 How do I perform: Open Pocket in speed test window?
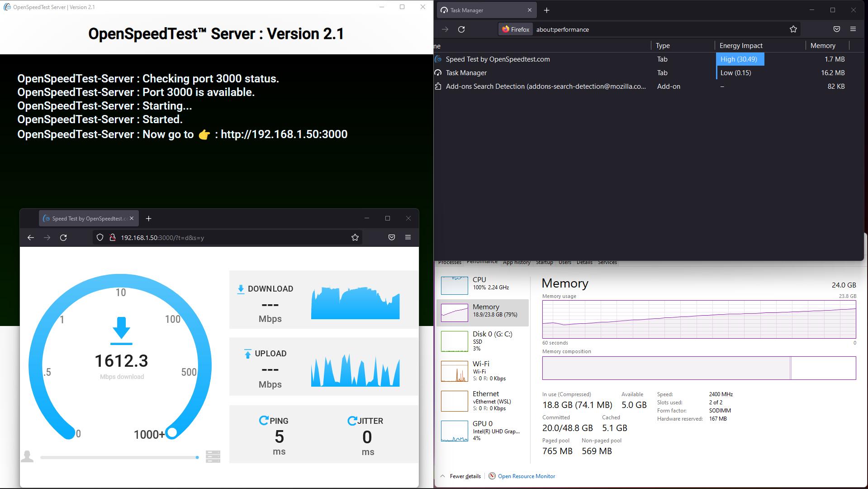[x=392, y=238]
